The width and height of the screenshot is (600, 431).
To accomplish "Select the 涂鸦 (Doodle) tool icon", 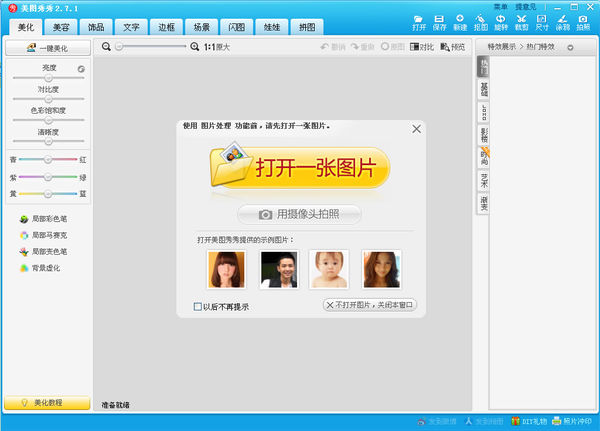I will 562,22.
